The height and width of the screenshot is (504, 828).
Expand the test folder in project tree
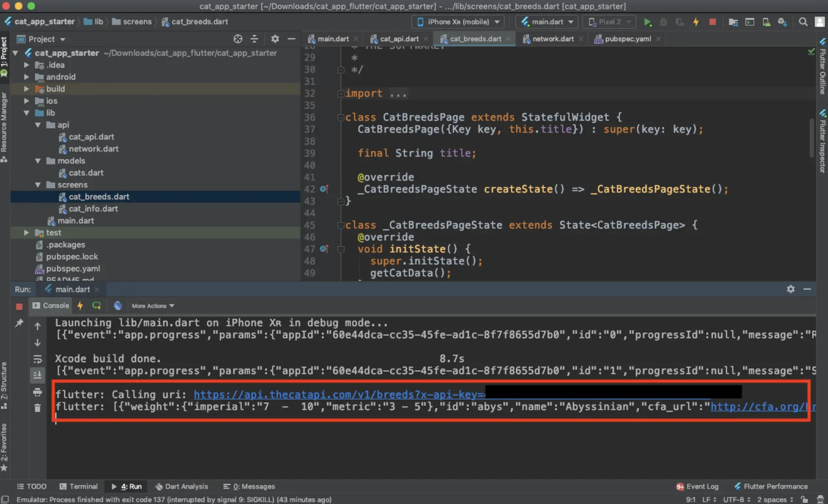27,232
